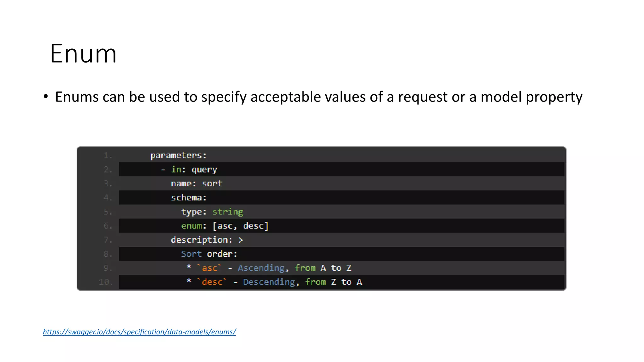Open the swagger.io enums documentation link

(139, 332)
